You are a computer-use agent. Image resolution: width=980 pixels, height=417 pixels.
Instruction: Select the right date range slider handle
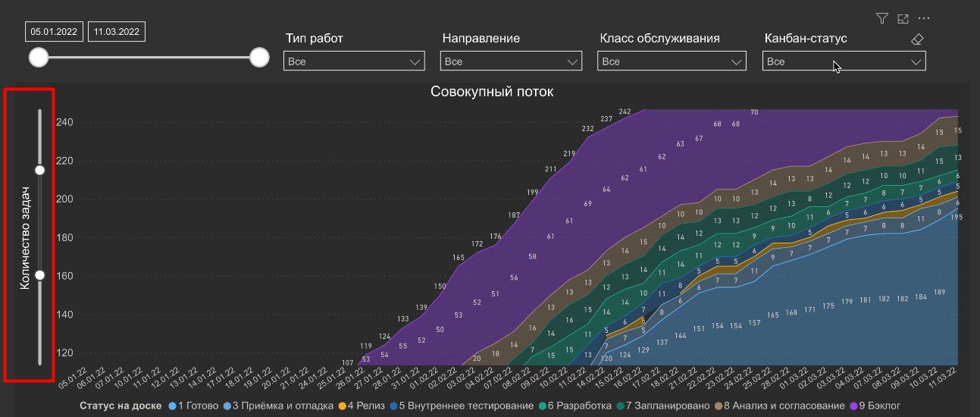[x=260, y=57]
